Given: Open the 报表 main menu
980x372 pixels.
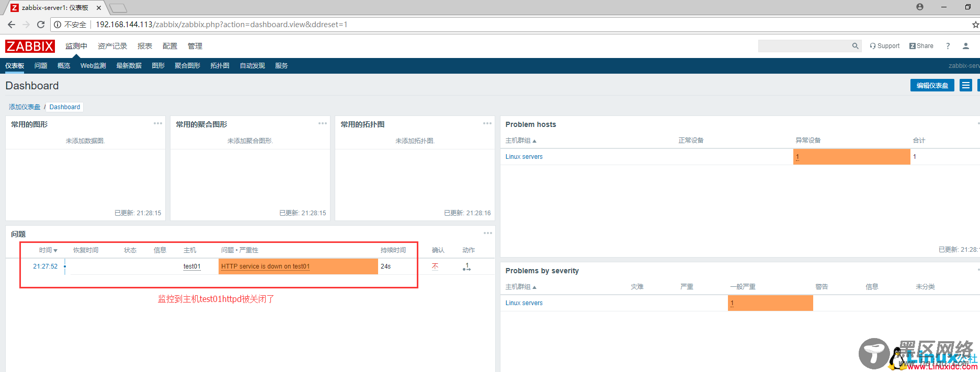Looking at the screenshot, I should 145,46.
